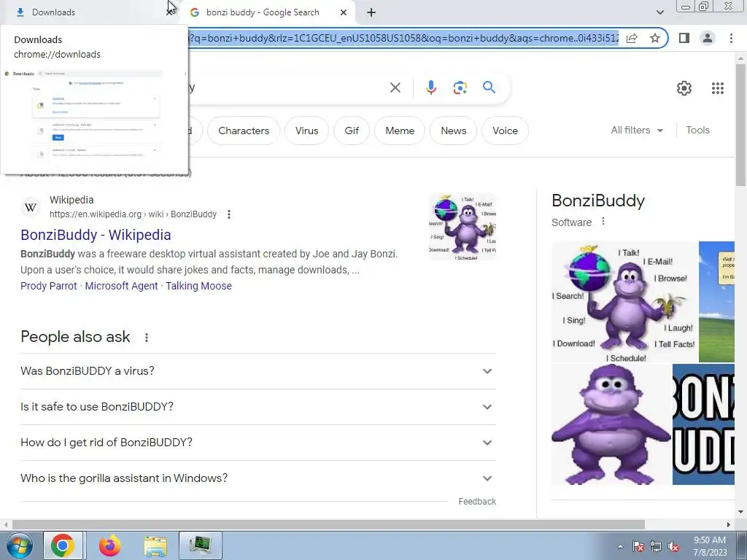Open Chrome three-dot menu
The image size is (747, 560).
731,38
